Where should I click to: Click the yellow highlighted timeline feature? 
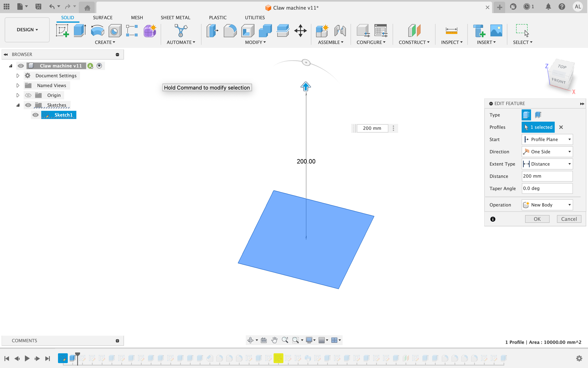tap(278, 358)
